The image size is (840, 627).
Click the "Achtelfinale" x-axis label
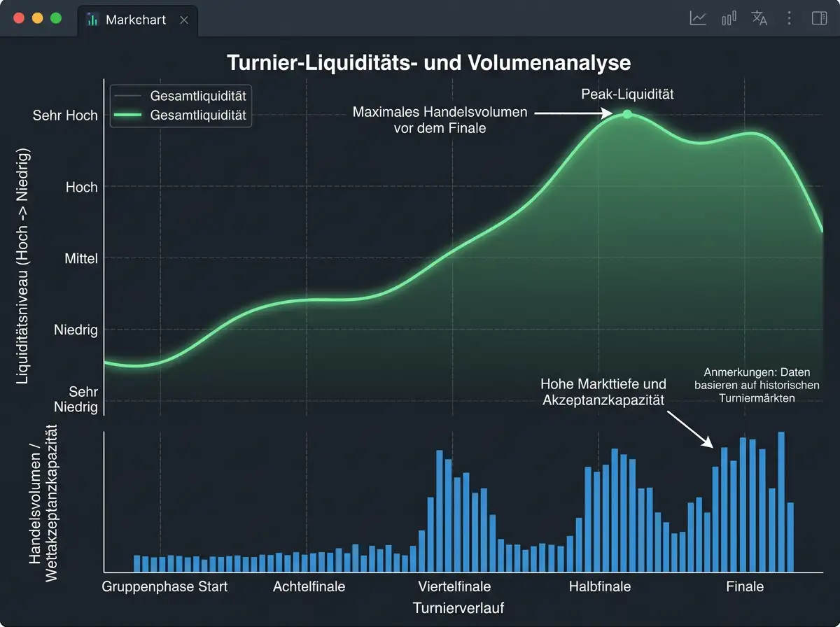coord(309,586)
